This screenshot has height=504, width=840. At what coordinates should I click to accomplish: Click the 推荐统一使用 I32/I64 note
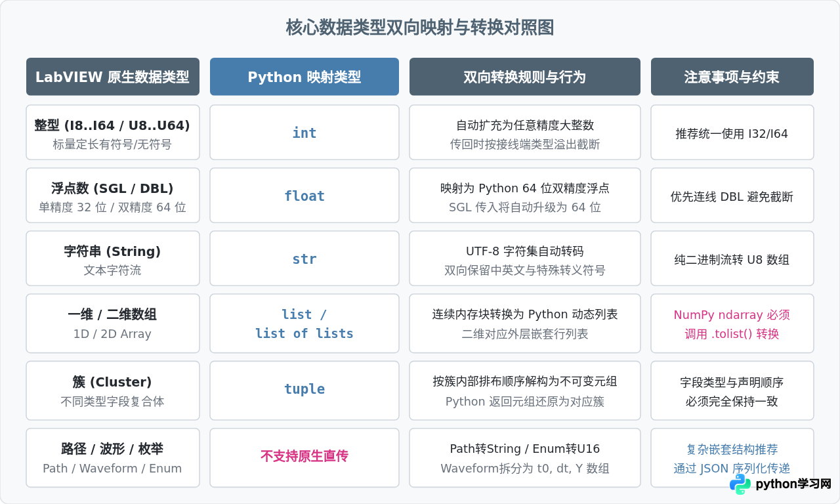point(732,133)
